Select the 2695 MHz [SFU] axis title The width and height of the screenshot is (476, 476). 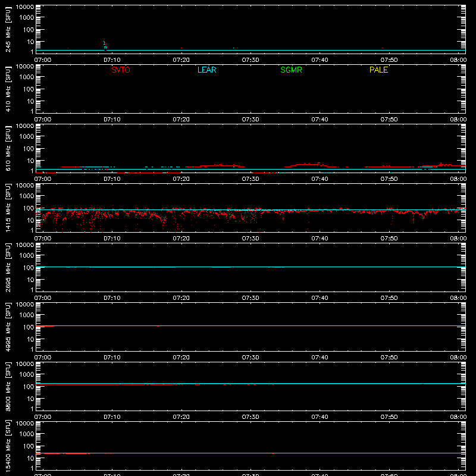tap(8, 267)
